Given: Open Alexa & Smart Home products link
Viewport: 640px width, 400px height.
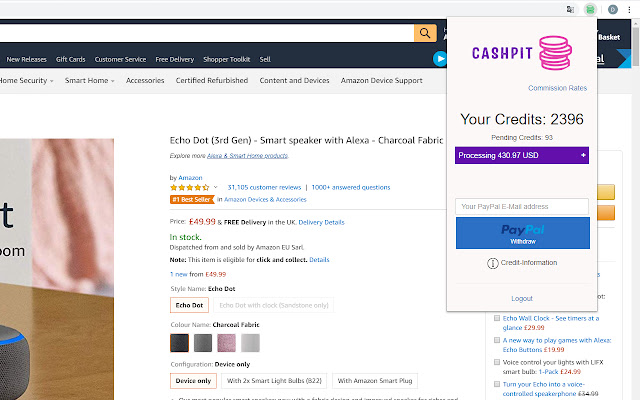Looking at the screenshot, I should pos(247,156).
